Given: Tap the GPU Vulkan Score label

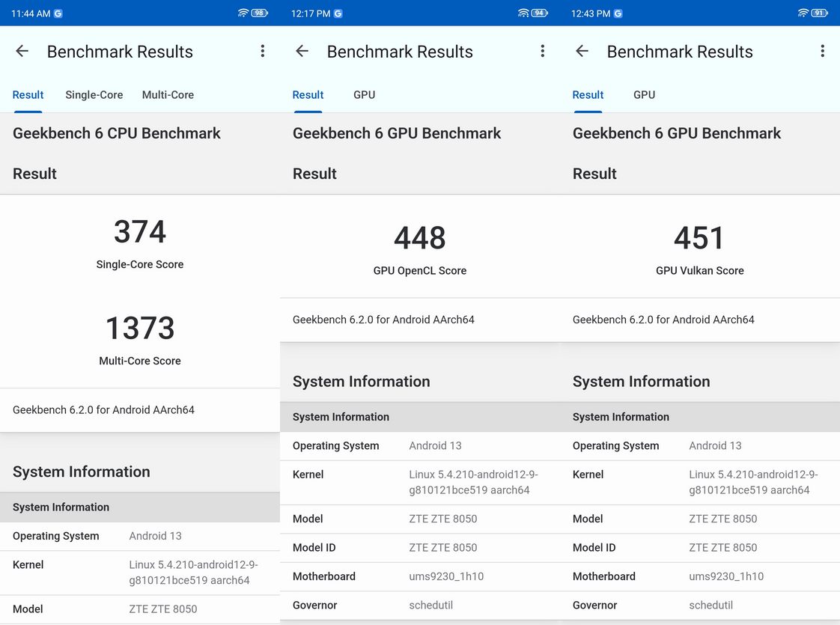Looking at the screenshot, I should tap(700, 270).
